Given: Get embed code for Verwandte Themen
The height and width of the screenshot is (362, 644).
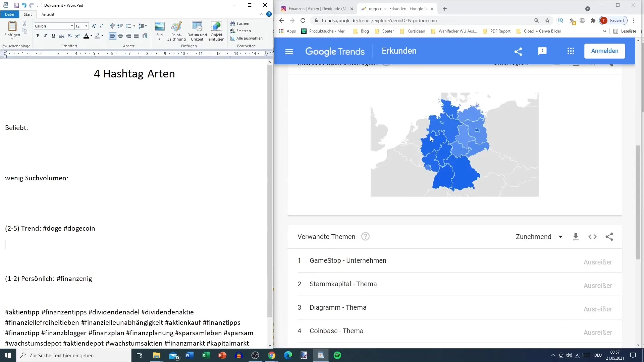Looking at the screenshot, I should [x=593, y=237].
